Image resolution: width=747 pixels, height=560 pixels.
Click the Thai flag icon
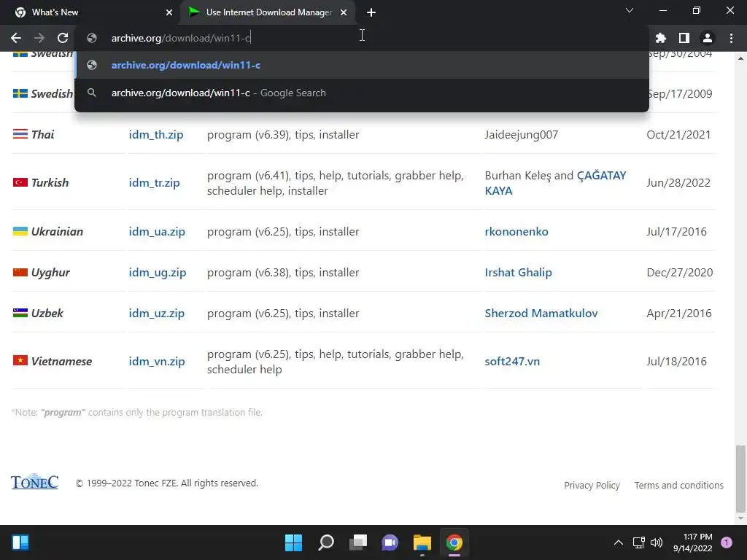pyautogui.click(x=20, y=134)
